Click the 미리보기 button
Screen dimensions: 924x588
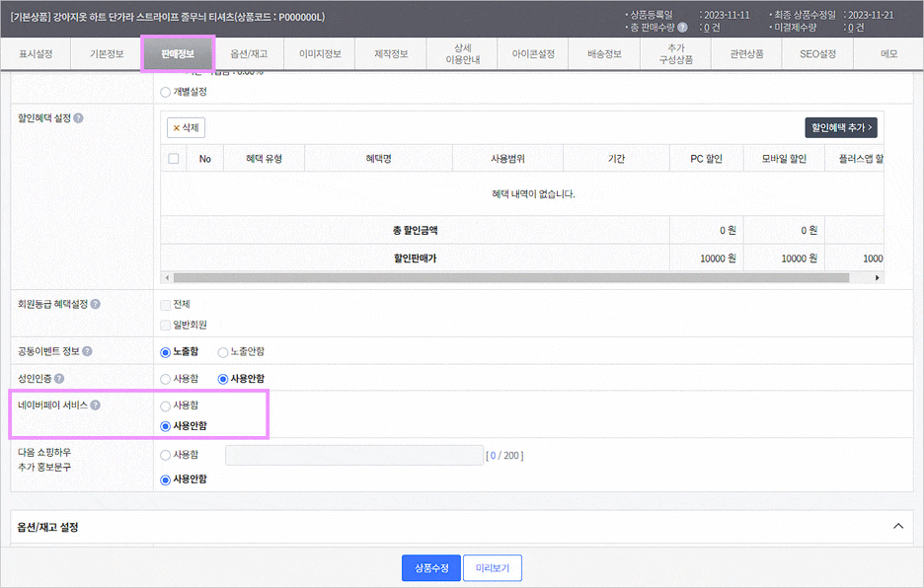[x=492, y=568]
